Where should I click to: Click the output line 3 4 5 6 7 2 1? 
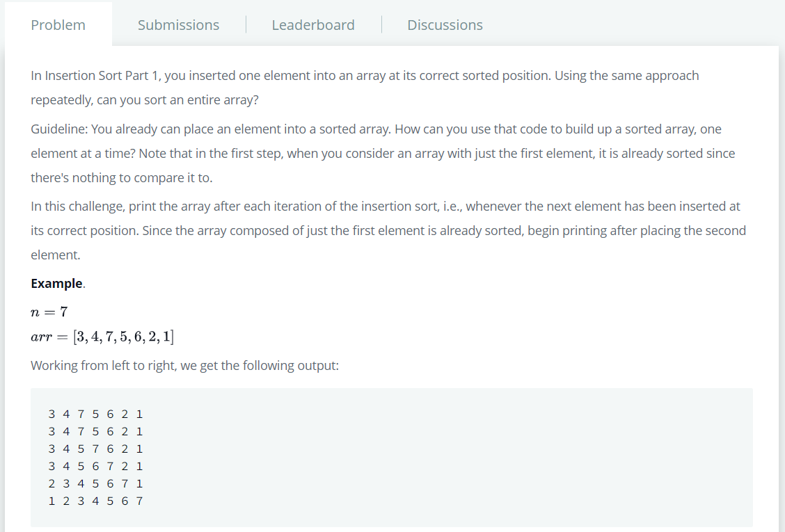(x=95, y=467)
